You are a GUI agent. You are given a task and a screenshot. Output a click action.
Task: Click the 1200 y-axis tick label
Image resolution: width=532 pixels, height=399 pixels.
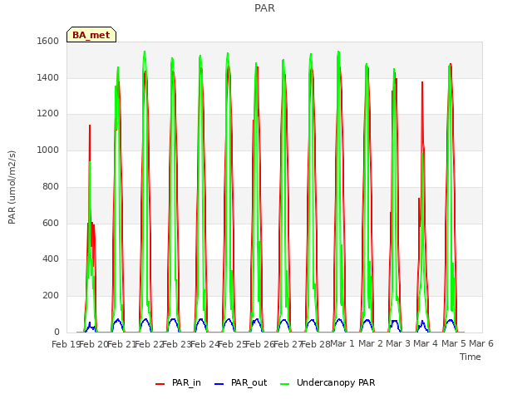48,114
